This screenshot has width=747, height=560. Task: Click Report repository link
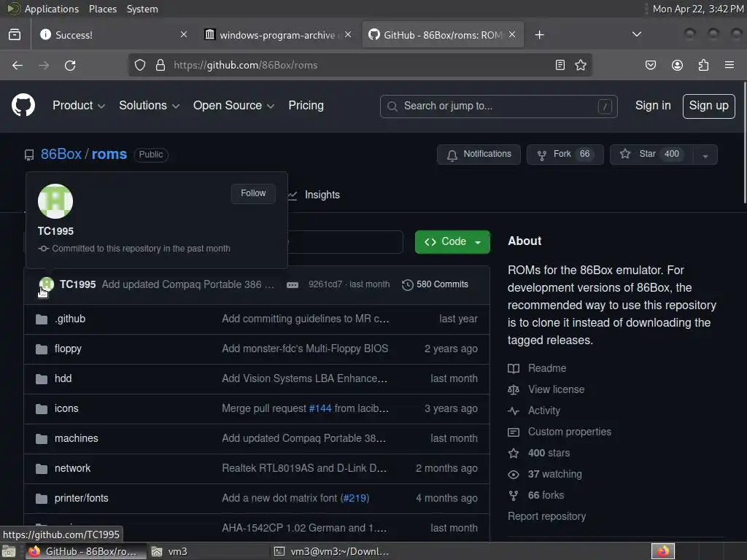tap(546, 517)
